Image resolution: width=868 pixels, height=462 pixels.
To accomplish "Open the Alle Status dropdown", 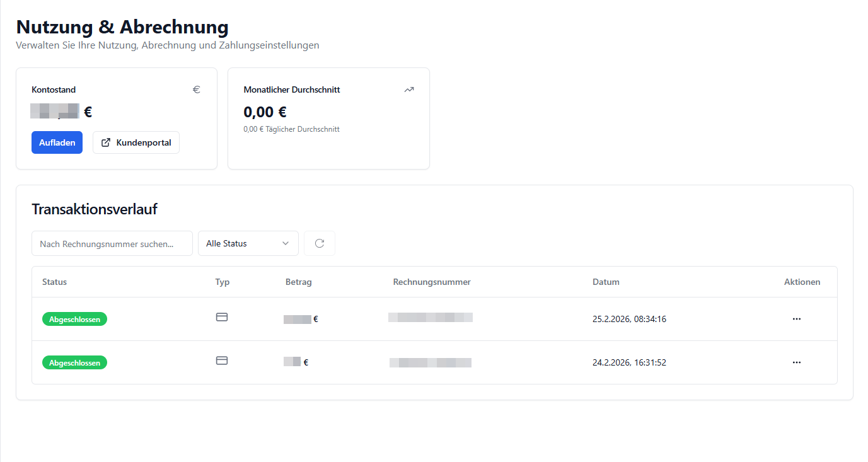I will click(x=248, y=243).
